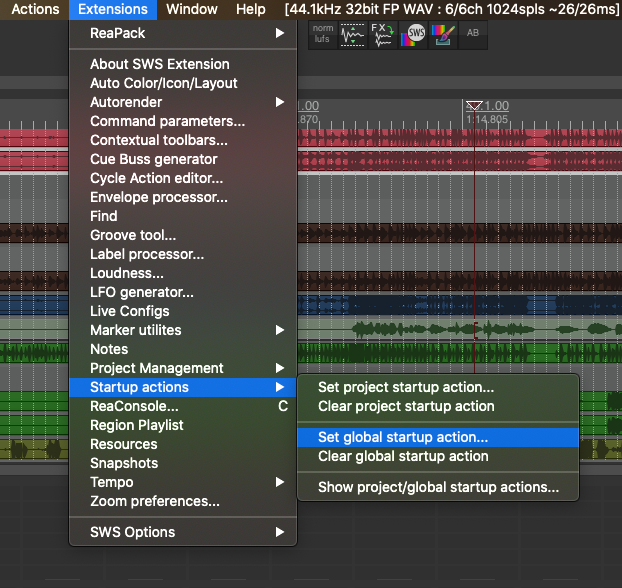This screenshot has width=622, height=588.
Task: Open ReaConsole
Action: (183, 407)
